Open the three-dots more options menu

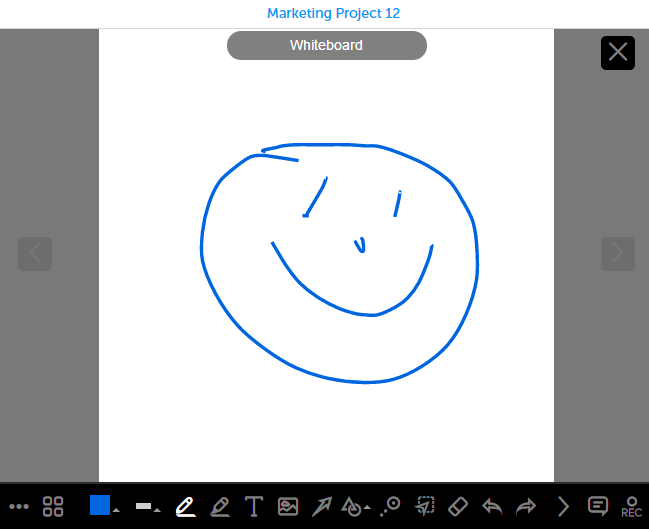pos(19,506)
